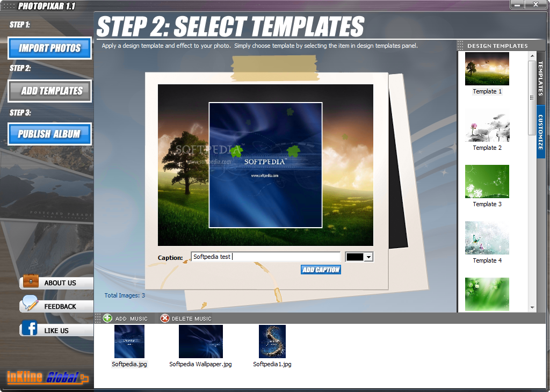
Task: Click the Design Templates panel grip icon
Action: pyautogui.click(x=460, y=45)
